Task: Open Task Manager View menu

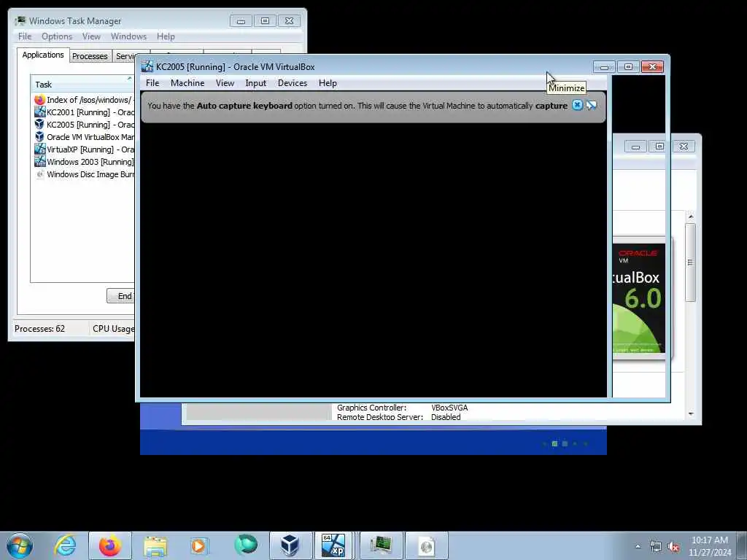Action: click(x=91, y=36)
